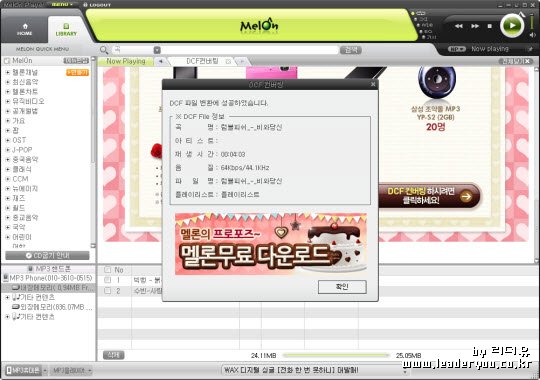Click the DCF 컨버팅 하시려면 클릭하세요 banner

pos(429,196)
